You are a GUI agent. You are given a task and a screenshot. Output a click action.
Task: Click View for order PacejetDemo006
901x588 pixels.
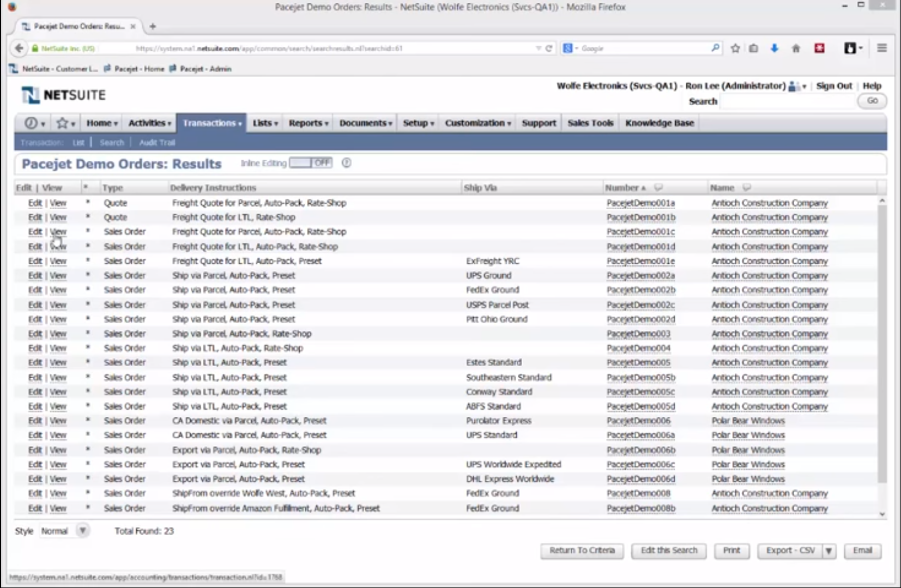click(x=58, y=421)
